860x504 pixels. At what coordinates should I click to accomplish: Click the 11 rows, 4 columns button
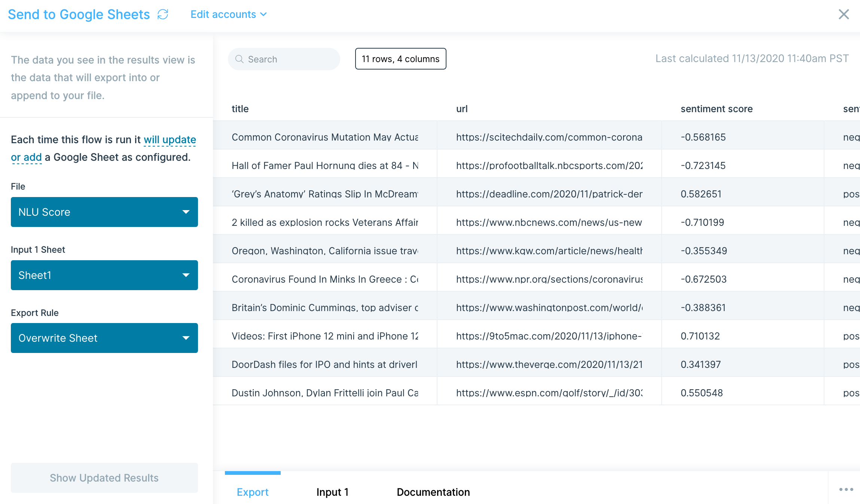[400, 59]
